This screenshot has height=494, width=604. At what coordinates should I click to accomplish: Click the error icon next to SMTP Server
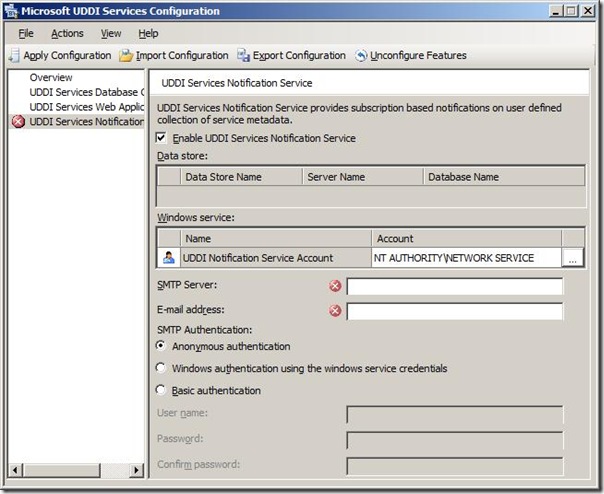coord(335,286)
